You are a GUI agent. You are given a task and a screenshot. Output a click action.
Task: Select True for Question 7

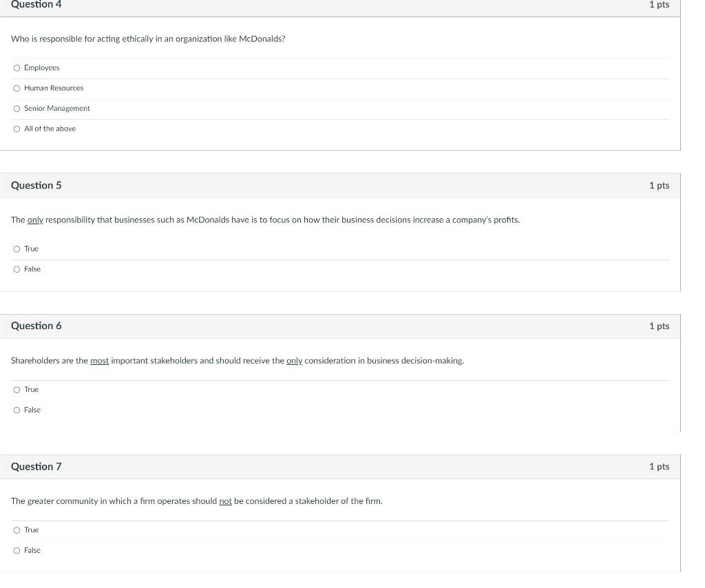coord(17,530)
